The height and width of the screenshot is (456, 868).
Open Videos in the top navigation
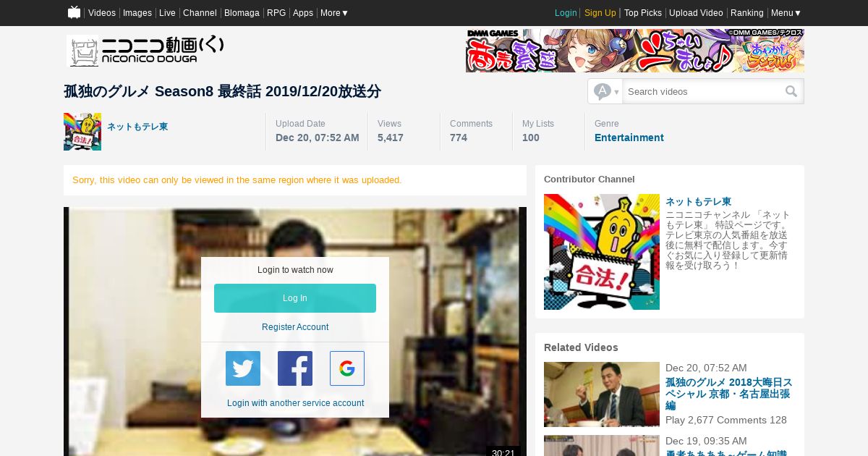tap(102, 13)
